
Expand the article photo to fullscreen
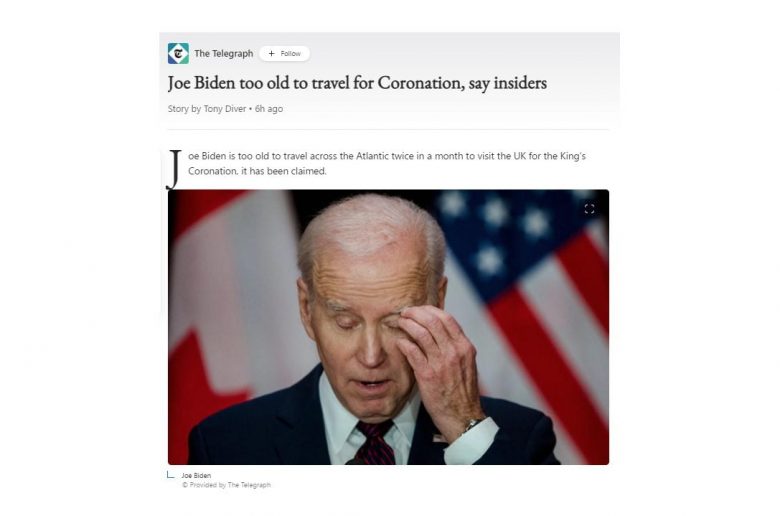tap(589, 208)
